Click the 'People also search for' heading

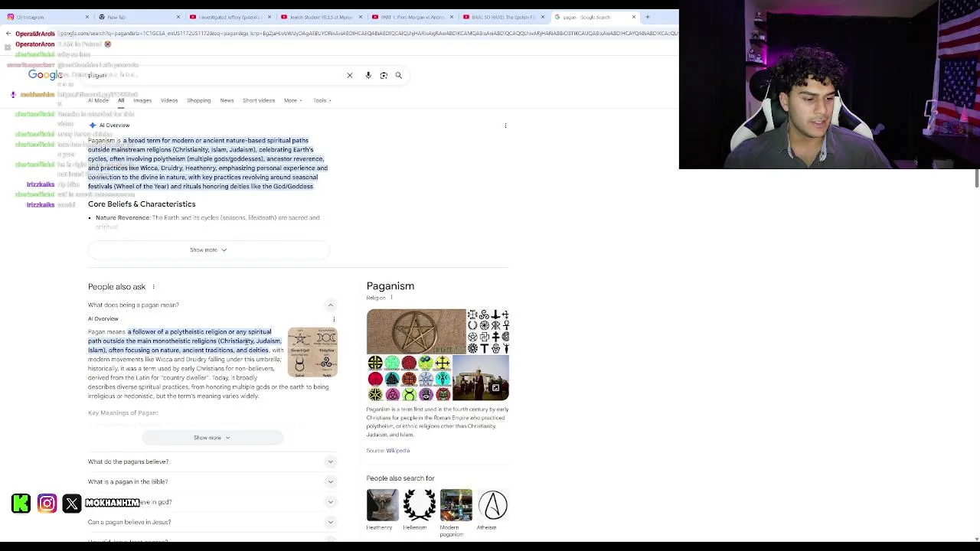[400, 478]
